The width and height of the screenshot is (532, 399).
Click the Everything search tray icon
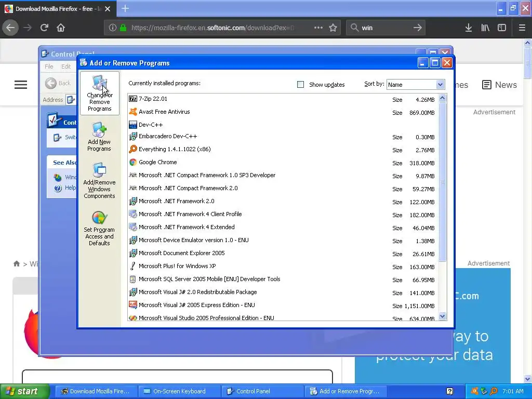tap(494, 391)
